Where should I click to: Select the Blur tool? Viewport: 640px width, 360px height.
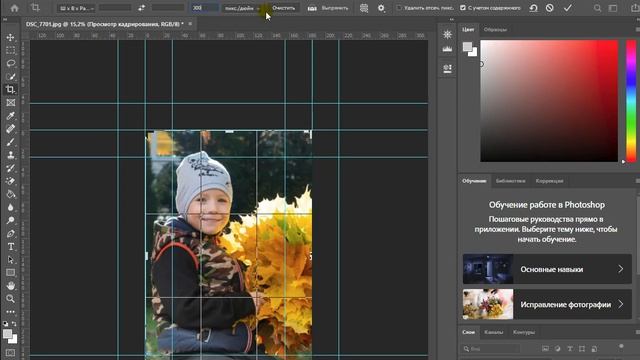(x=11, y=207)
